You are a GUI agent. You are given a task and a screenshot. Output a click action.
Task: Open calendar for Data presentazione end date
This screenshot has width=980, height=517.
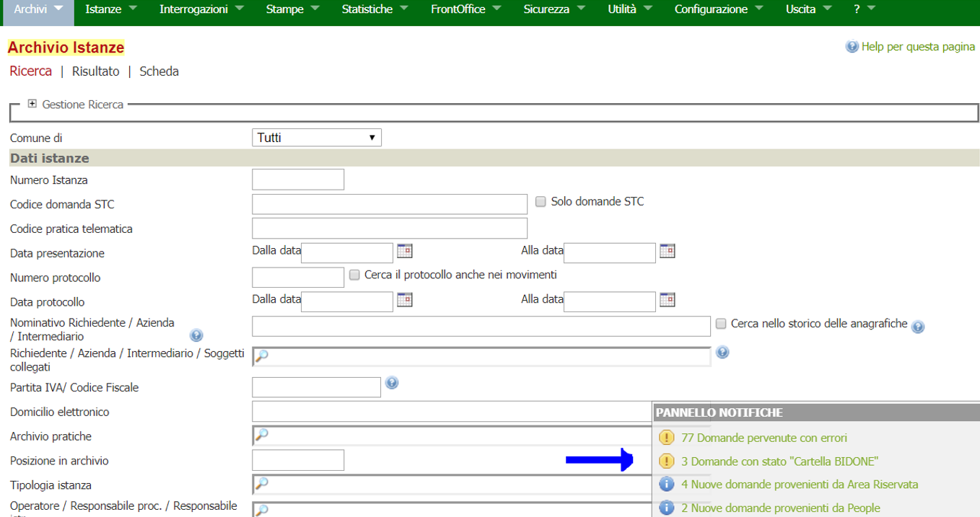tap(667, 252)
